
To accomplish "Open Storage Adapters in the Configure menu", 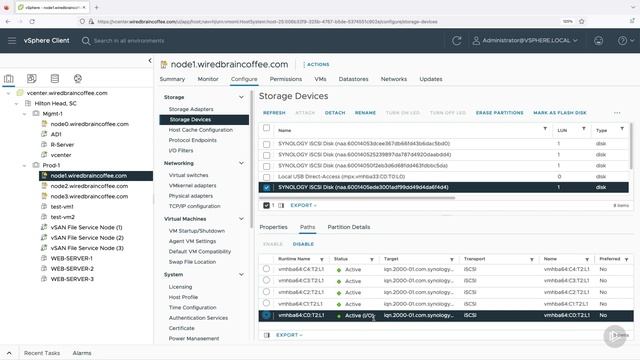I will [x=191, y=109].
